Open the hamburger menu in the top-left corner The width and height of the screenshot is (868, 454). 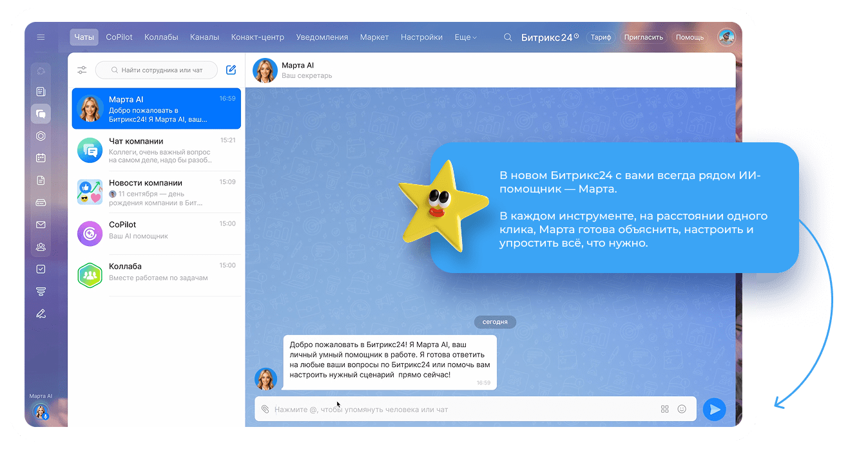tap(41, 37)
